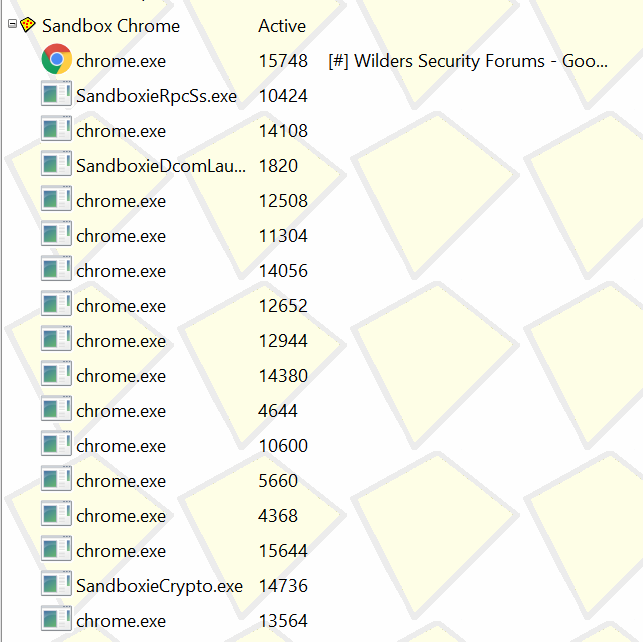Click process ID 4368
The height and width of the screenshot is (642, 643).
click(x=278, y=516)
